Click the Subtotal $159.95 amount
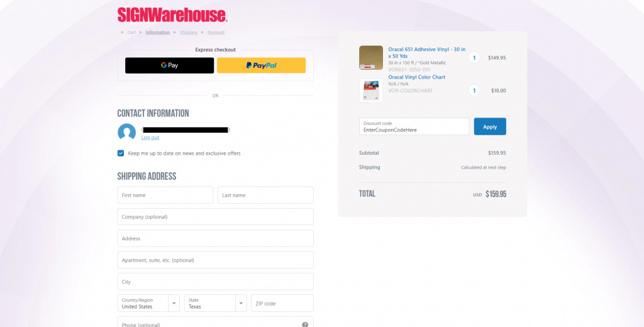 (x=497, y=153)
